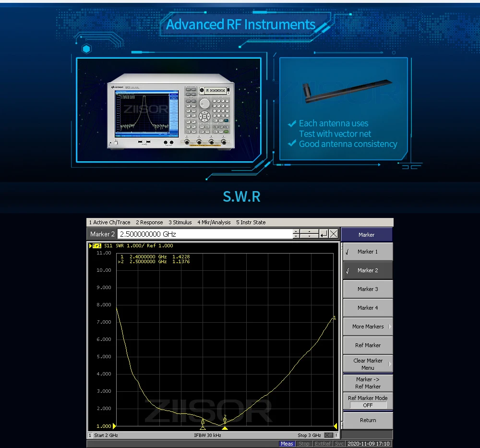Click the Meas indicator in status bar
The image size is (480, 448).
click(287, 444)
